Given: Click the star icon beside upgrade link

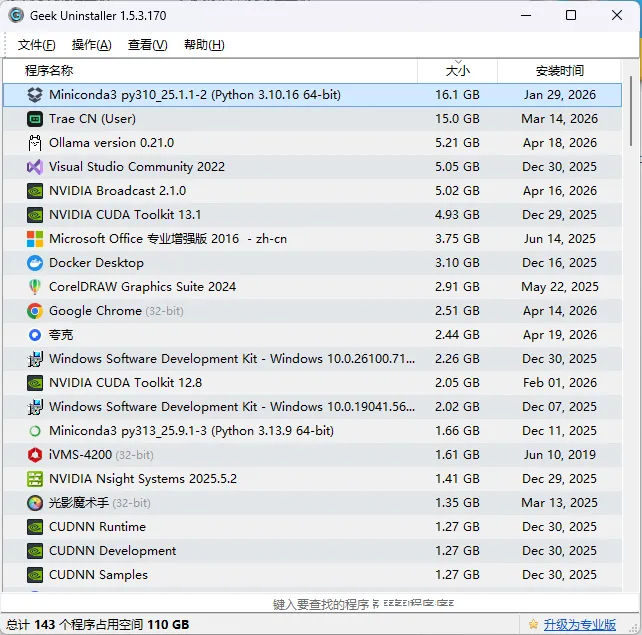Looking at the screenshot, I should (x=533, y=624).
